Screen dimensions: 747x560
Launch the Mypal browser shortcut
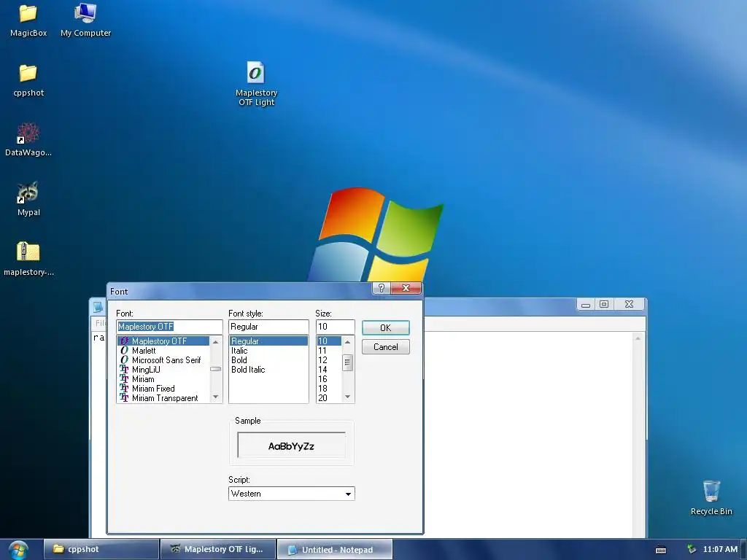(x=28, y=199)
